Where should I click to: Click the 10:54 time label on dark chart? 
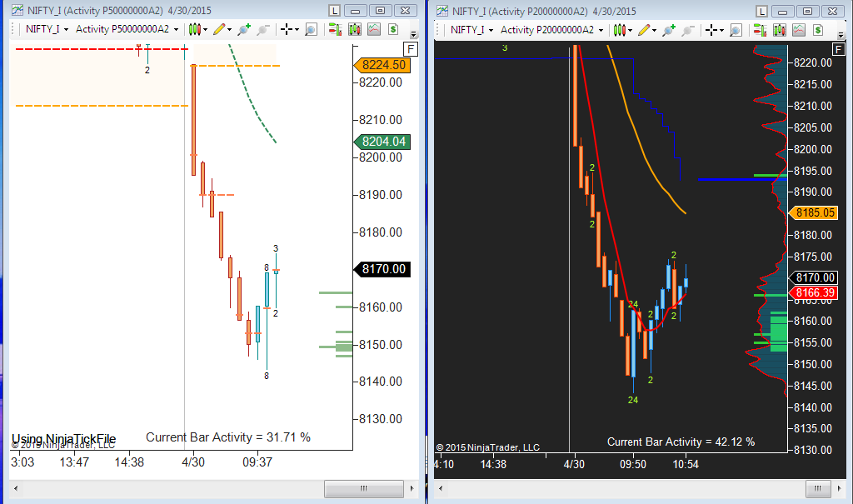coord(686,465)
